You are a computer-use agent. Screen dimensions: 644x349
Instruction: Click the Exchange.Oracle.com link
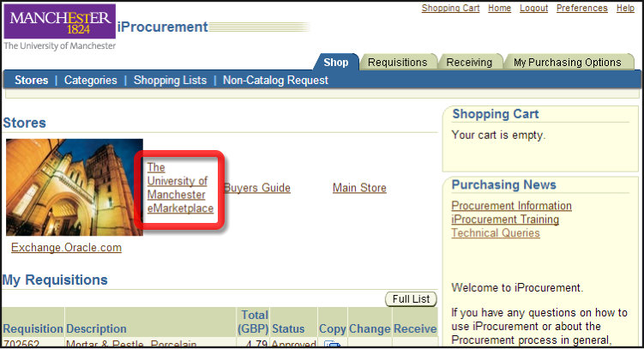click(x=66, y=248)
